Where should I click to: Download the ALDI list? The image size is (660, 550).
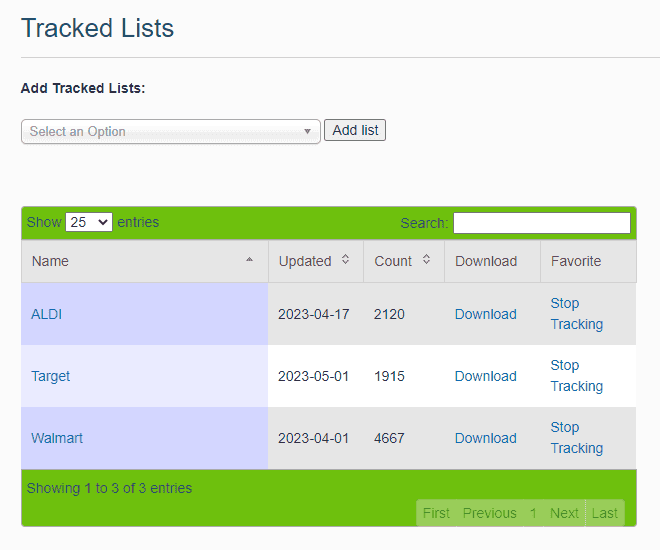click(485, 314)
